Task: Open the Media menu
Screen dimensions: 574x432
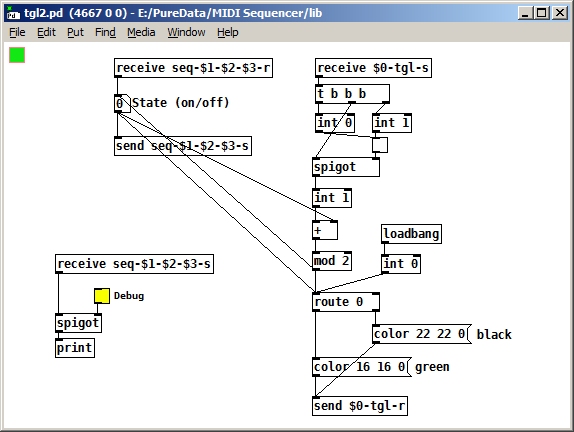Action: tap(141, 32)
